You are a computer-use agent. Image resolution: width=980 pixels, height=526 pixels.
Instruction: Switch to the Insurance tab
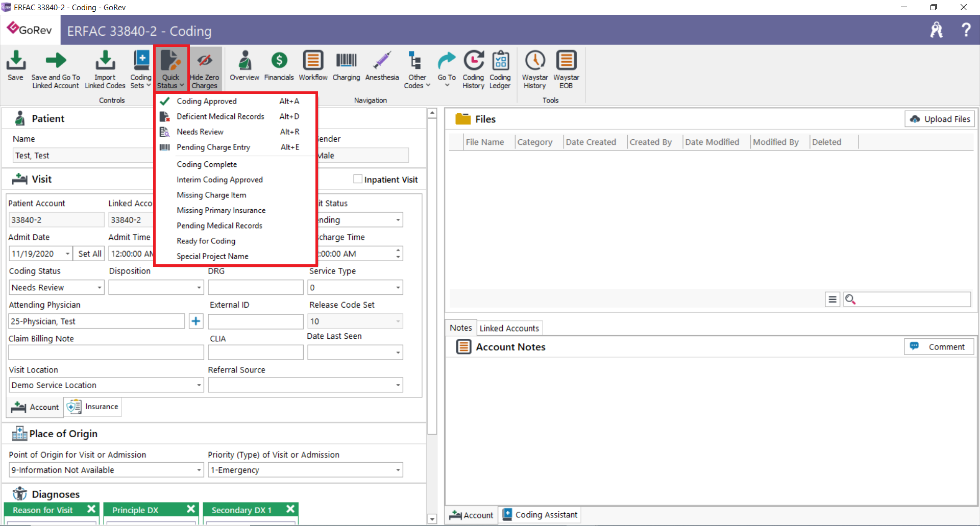click(93, 407)
